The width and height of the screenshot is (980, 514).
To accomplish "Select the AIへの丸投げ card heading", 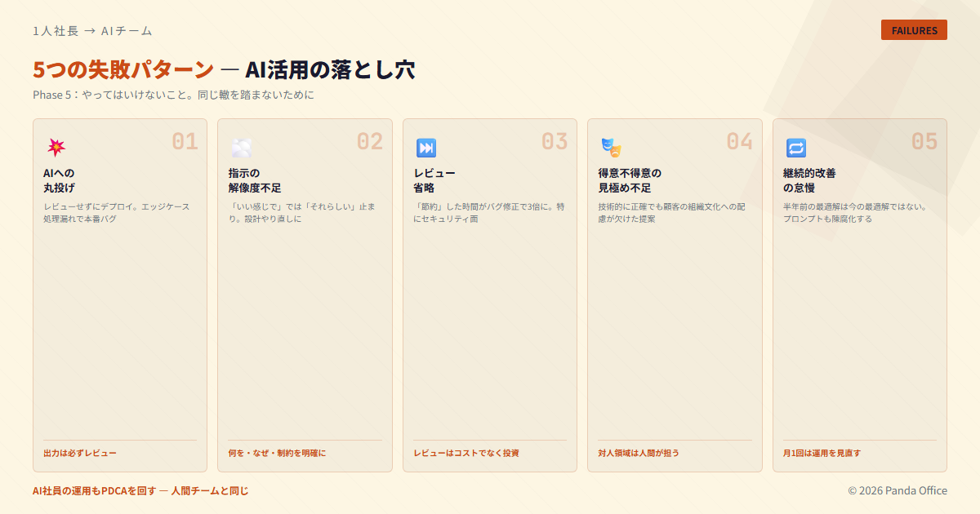I will coord(60,180).
